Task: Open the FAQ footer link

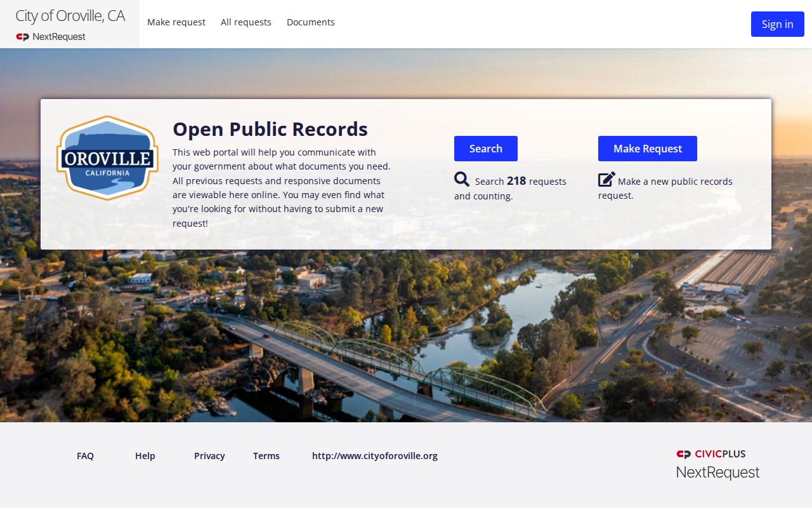Action: click(x=85, y=456)
